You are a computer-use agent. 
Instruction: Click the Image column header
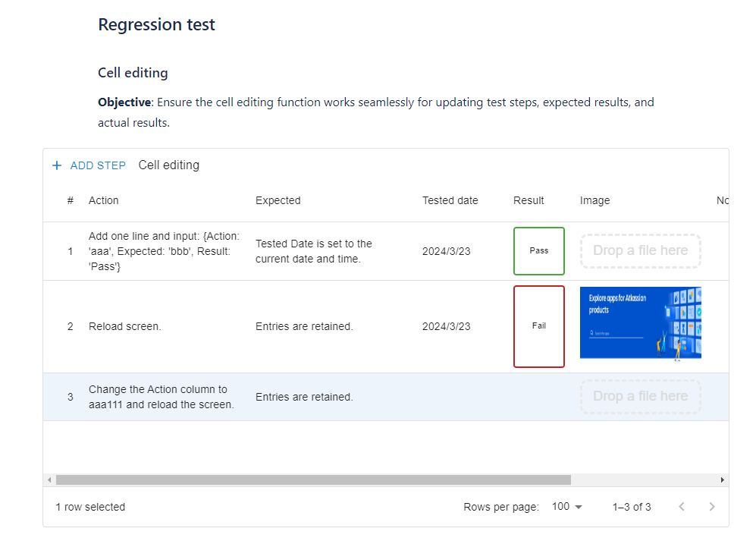pyautogui.click(x=594, y=201)
